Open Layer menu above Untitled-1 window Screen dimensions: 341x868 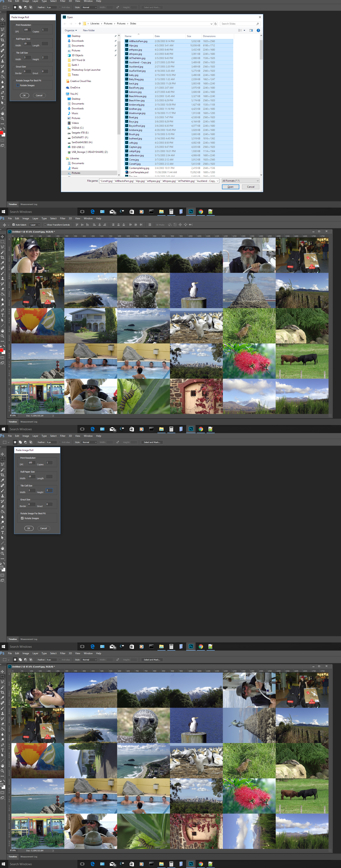pyautogui.click(x=35, y=218)
